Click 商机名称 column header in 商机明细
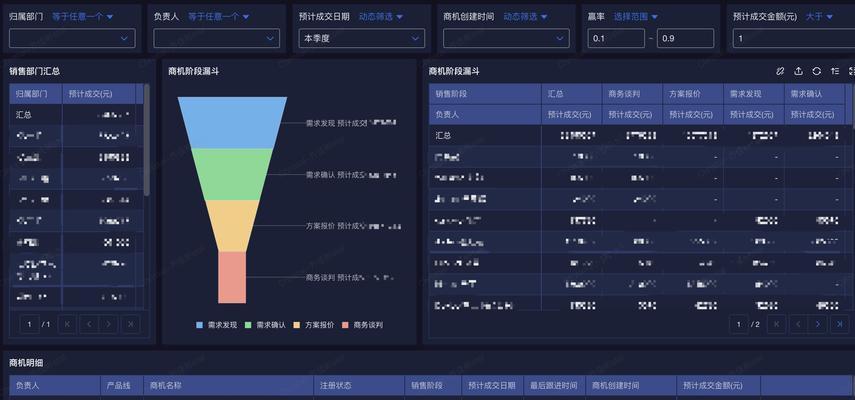 pyautogui.click(x=228, y=385)
